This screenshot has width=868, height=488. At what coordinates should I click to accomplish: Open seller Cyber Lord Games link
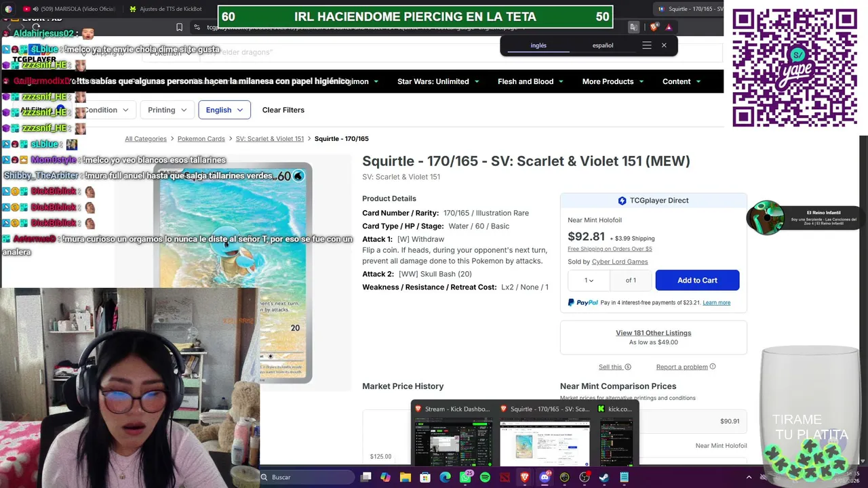tap(620, 262)
